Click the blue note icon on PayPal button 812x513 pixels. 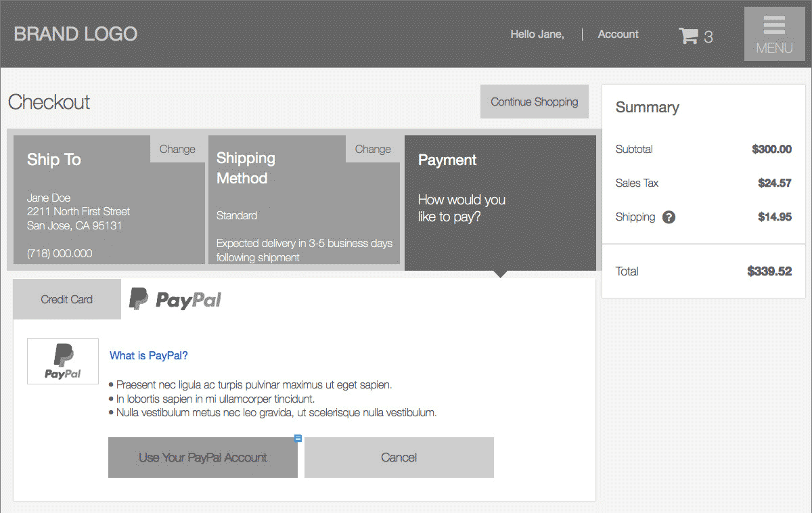298,439
